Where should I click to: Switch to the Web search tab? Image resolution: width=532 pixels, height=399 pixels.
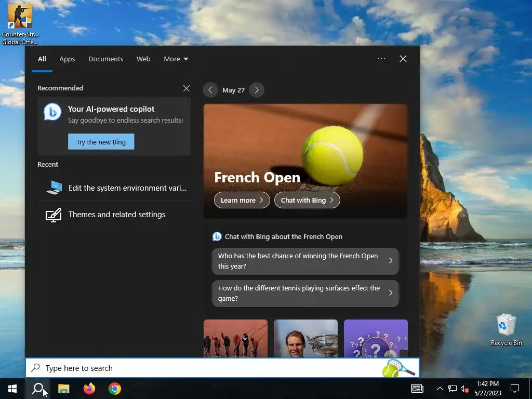click(143, 59)
